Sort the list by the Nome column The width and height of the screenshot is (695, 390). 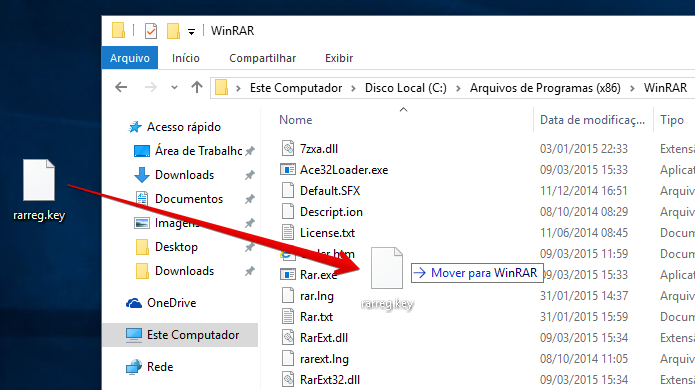tap(296, 120)
